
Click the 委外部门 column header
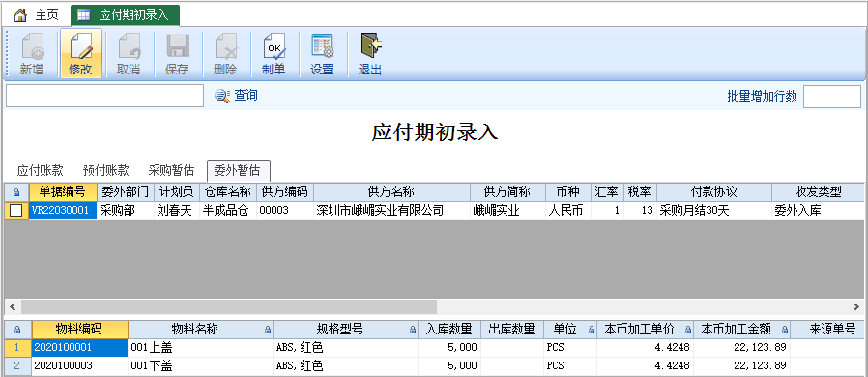pyautogui.click(x=125, y=192)
